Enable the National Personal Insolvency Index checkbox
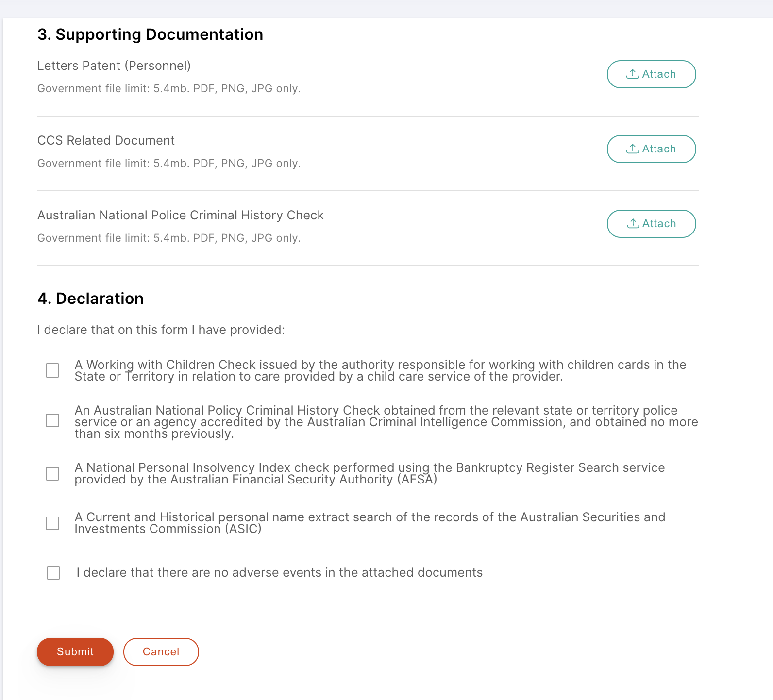773x700 pixels. [52, 474]
